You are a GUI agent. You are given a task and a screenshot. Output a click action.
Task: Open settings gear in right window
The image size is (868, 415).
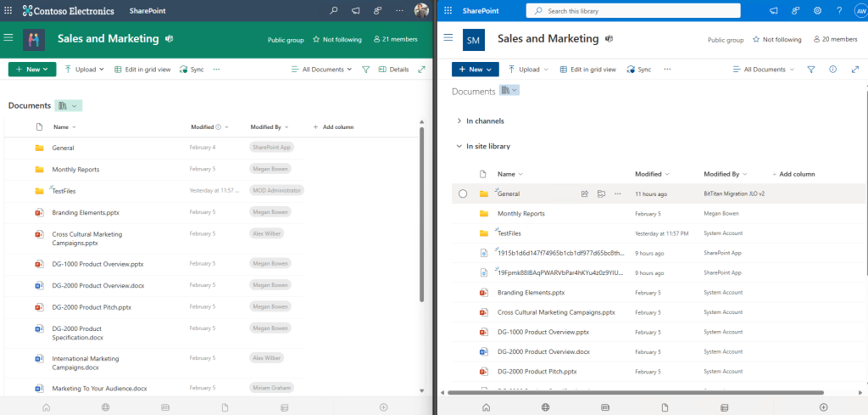(x=817, y=10)
